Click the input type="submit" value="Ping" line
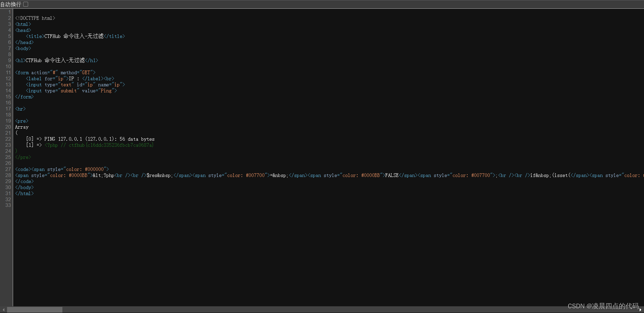 (x=71, y=91)
